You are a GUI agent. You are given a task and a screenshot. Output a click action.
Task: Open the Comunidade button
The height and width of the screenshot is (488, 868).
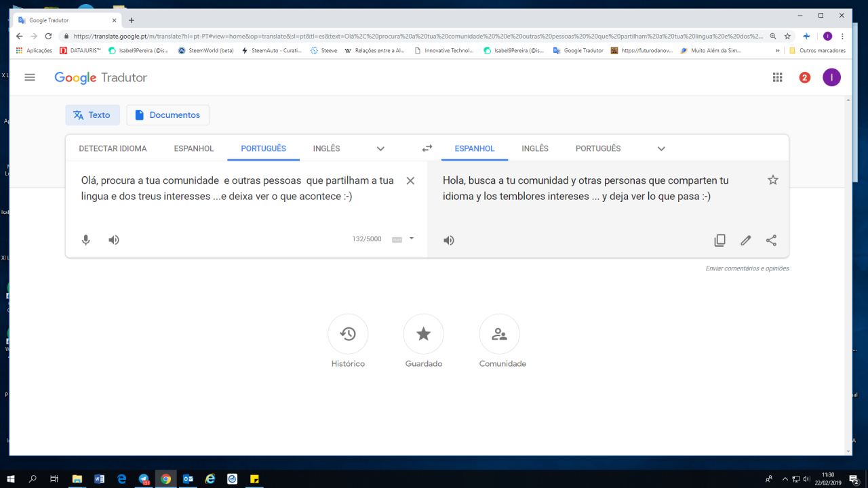pos(500,334)
